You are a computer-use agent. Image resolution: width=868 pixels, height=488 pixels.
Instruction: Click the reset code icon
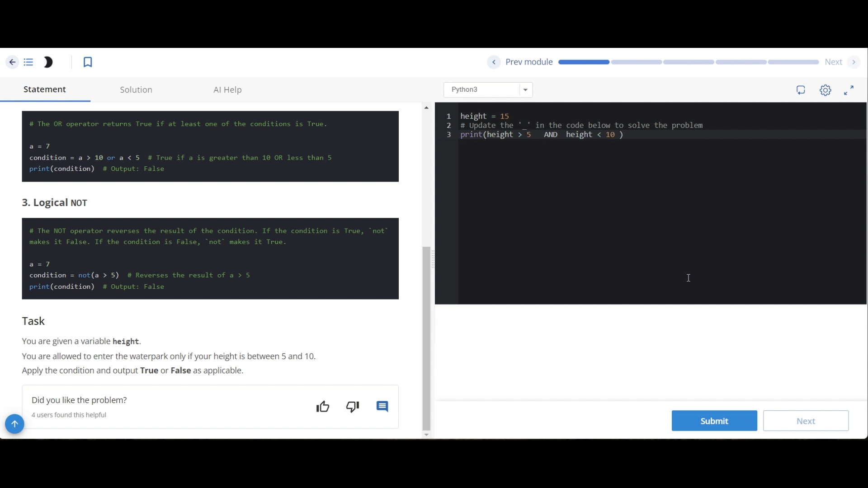tap(801, 90)
